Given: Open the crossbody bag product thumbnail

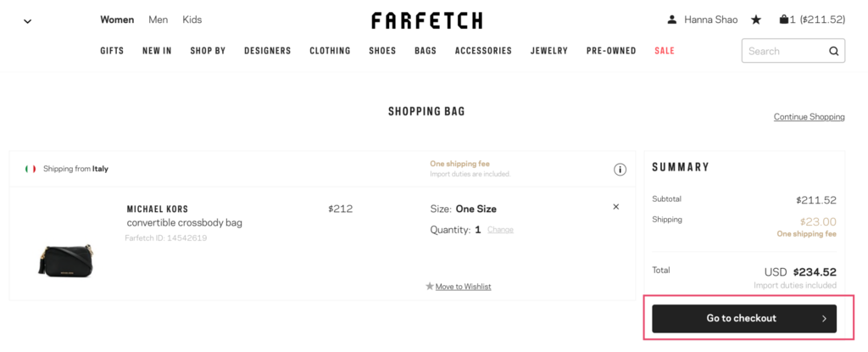Looking at the screenshot, I should coord(65,260).
